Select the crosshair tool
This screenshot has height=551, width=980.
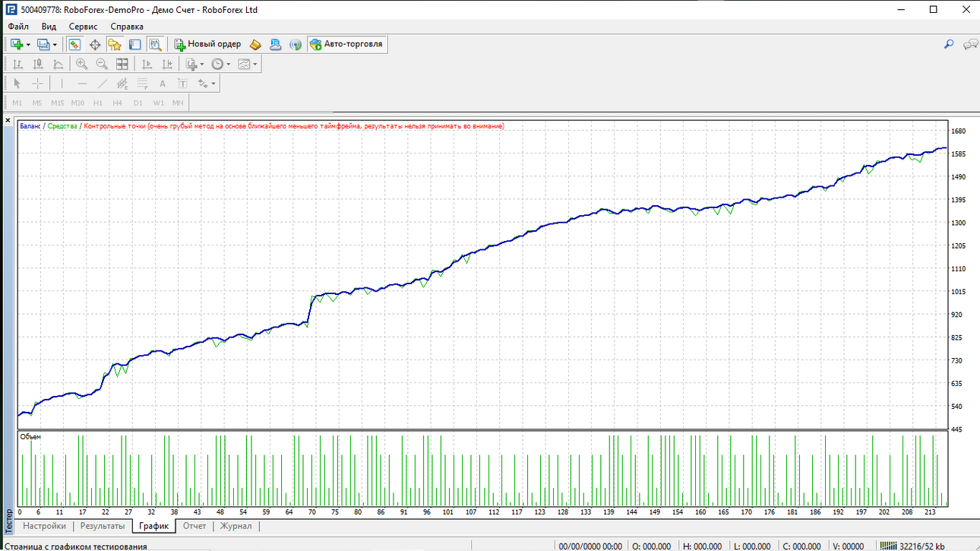pyautogui.click(x=37, y=84)
